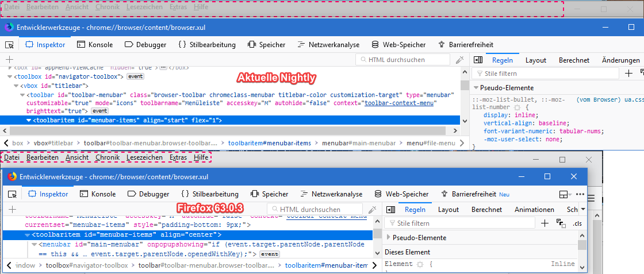The width and height of the screenshot is (644, 274).
Task: Click the create new node plus in Nightly markup panel
Action: (9, 60)
